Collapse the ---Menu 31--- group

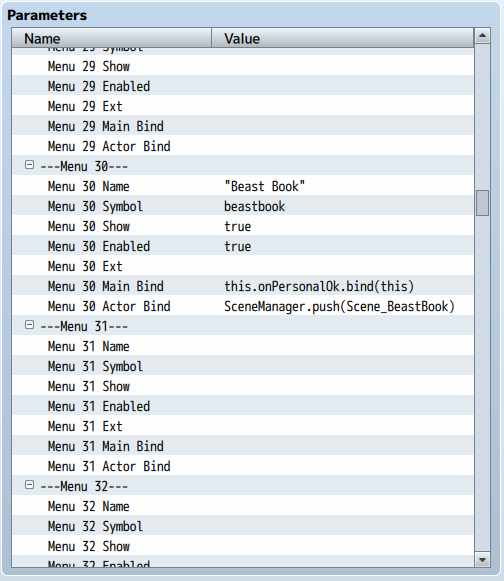pos(29,325)
